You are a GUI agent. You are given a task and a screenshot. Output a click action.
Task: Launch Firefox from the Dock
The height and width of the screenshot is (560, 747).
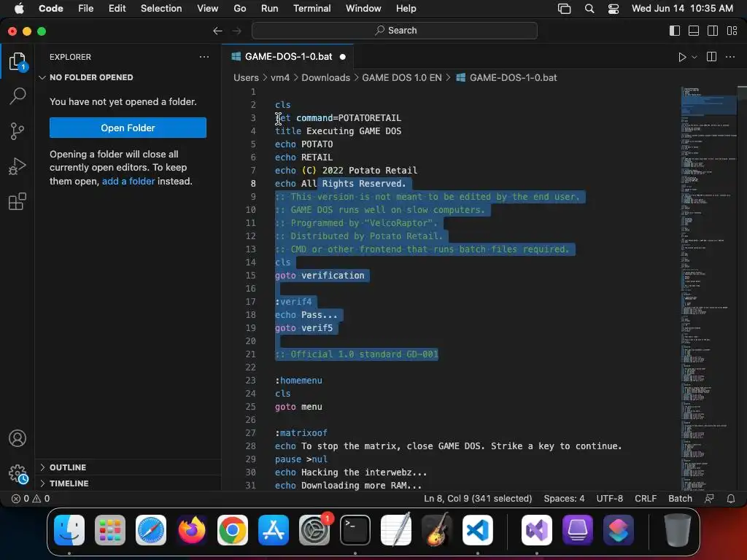point(192,530)
